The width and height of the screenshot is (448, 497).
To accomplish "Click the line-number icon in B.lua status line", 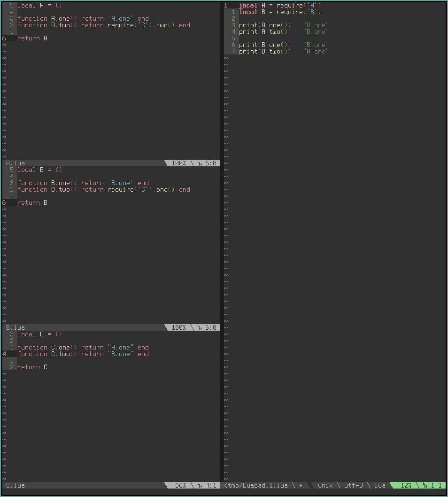I will click(200, 327).
